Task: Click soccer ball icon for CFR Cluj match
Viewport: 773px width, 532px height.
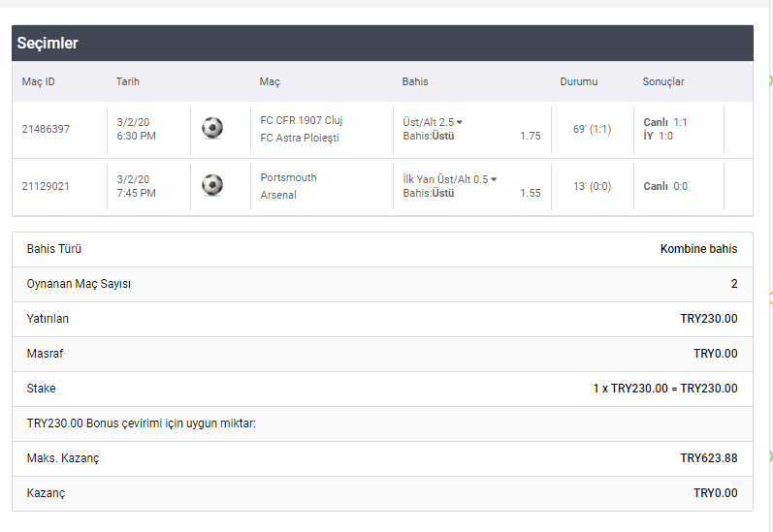Action: 212,128
